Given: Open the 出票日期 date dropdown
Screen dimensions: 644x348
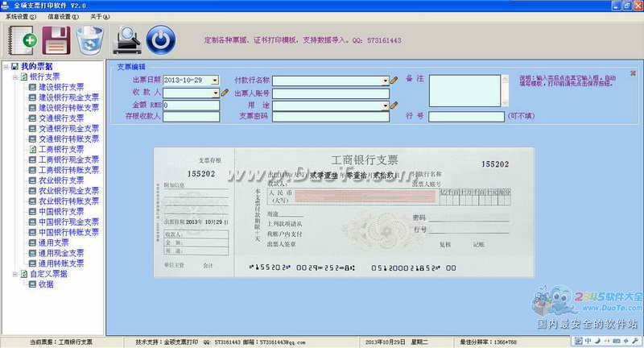Looking at the screenshot, I should 215,80.
